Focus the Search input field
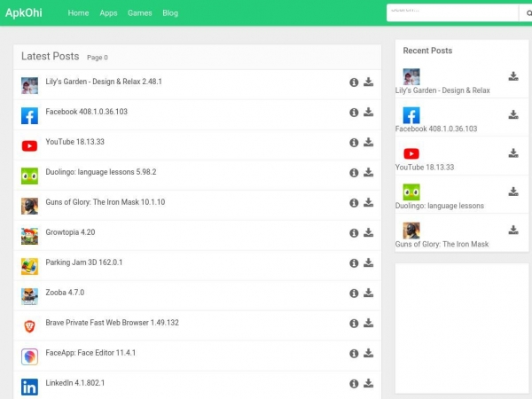Screen dimensions: 532x399 [452, 13]
